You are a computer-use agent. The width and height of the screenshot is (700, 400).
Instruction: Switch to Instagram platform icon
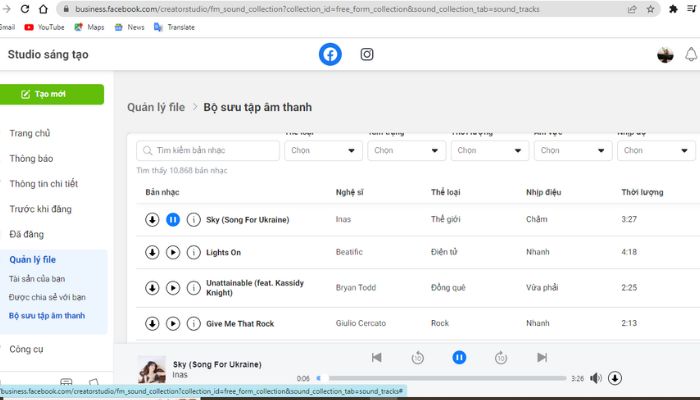(x=367, y=54)
